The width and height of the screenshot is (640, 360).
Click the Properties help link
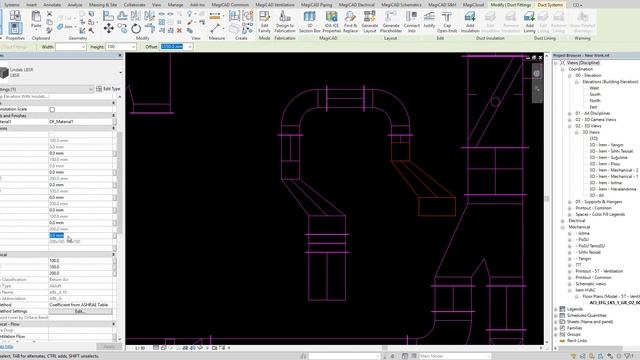(7, 347)
